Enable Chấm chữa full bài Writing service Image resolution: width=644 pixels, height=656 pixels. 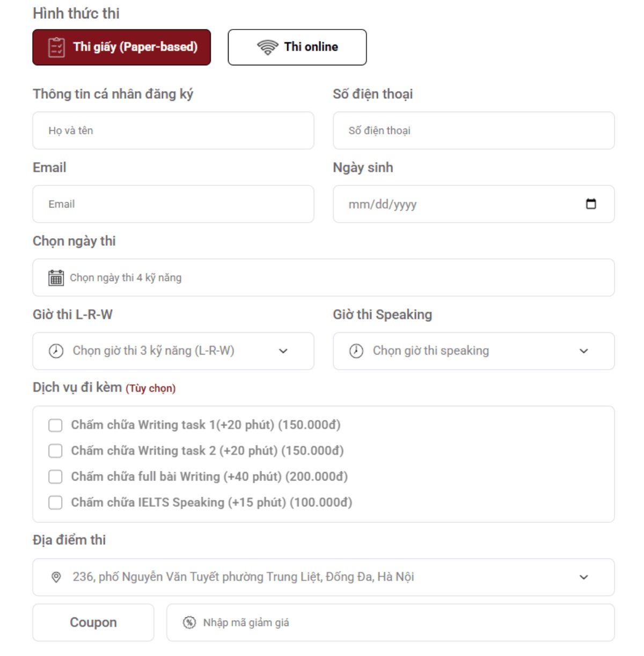pyautogui.click(x=55, y=477)
